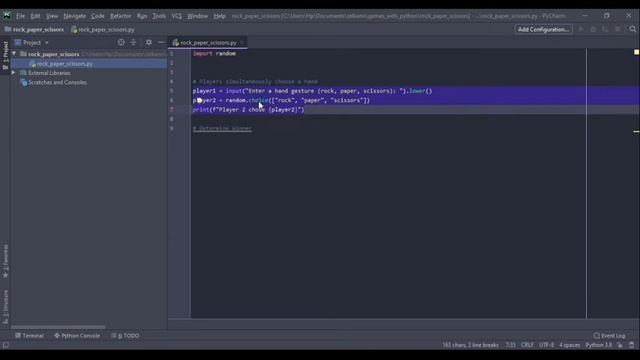Toggle the Structure side tool window
640x360 pixels.
click(x=5, y=307)
